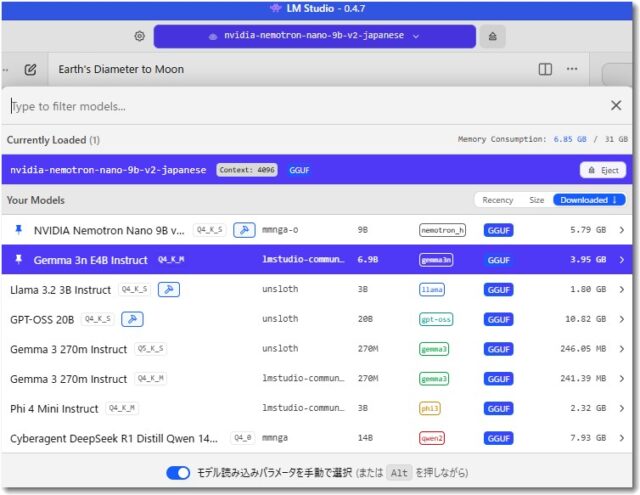Open the nvidia-nemotron-nano-9b-v2-japanese model dropdown
This screenshot has width=640, height=495.
coord(314,36)
